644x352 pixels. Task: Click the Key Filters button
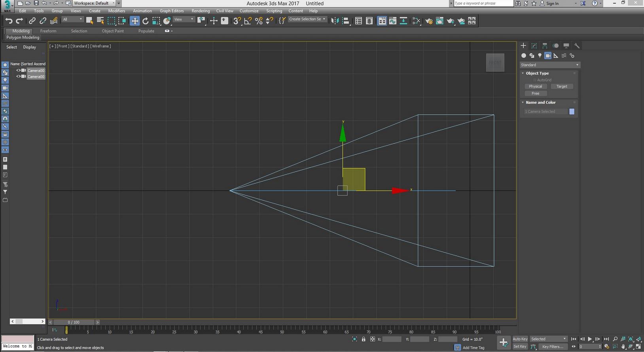[552, 347]
